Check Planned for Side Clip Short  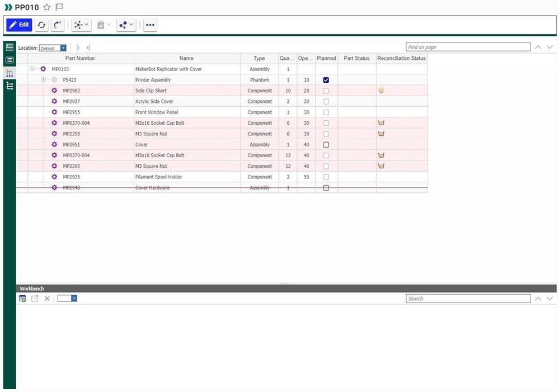coord(326,91)
